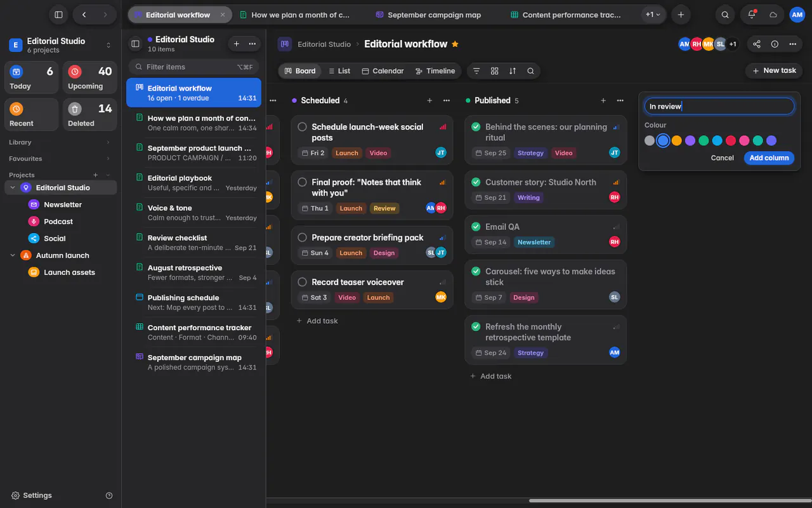Open "September campaign map" tab
This screenshot has width=812, height=508.
coord(428,15)
